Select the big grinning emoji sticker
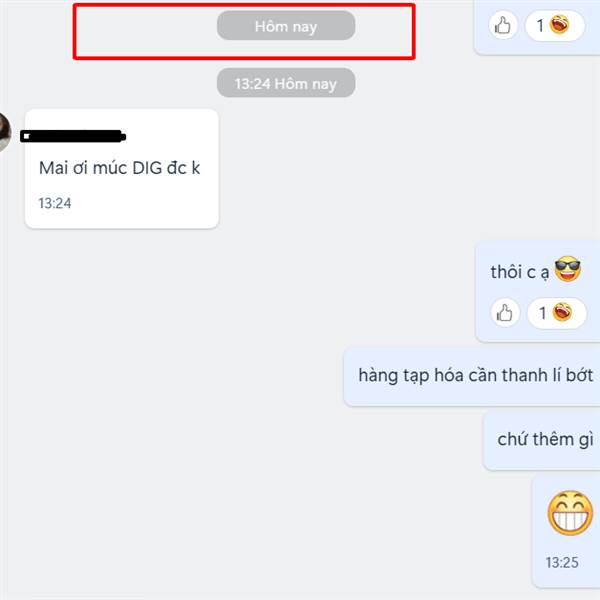Viewport: 600px width, 600px height. pos(570,513)
